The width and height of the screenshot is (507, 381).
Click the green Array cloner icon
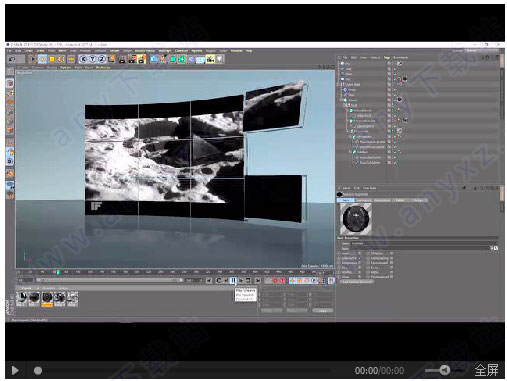(182, 59)
